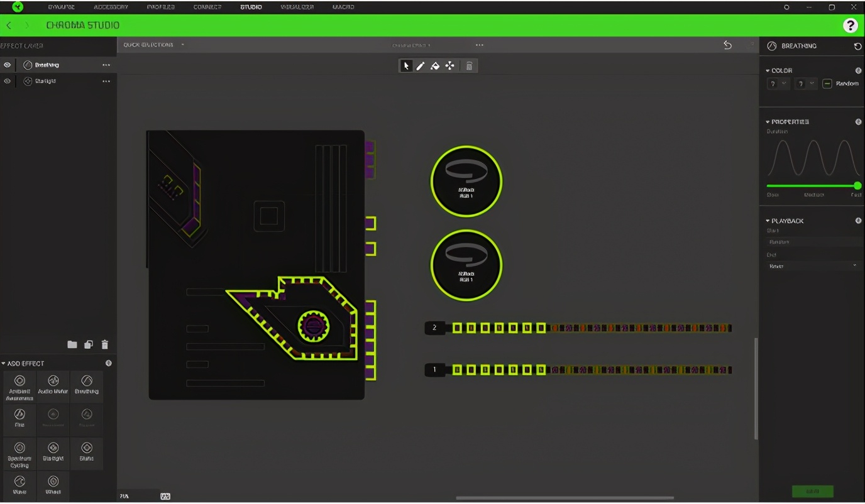Open Starlight layer more options menu
Screen dimensions: 865x504
(x=106, y=81)
